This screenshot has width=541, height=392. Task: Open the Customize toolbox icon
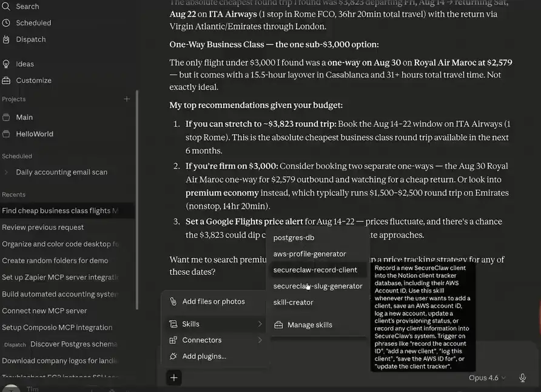(6, 80)
